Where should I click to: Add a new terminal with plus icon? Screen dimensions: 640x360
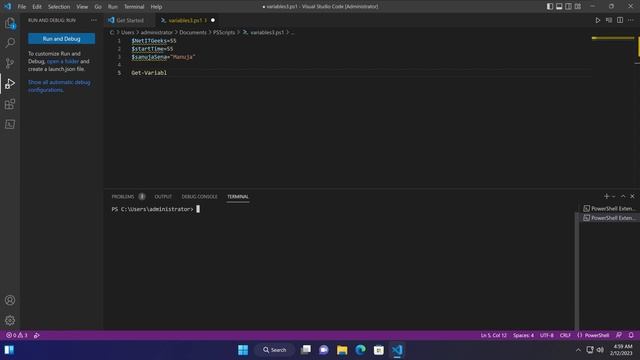coord(606,196)
